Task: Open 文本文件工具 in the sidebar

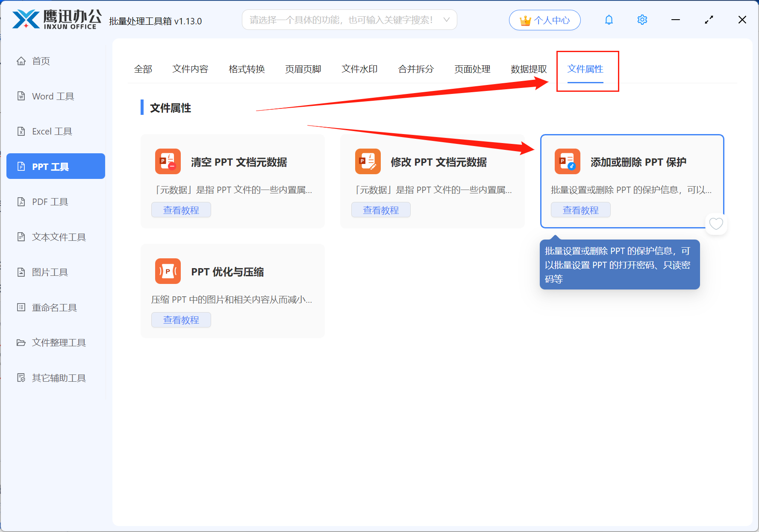Action: coord(58,237)
